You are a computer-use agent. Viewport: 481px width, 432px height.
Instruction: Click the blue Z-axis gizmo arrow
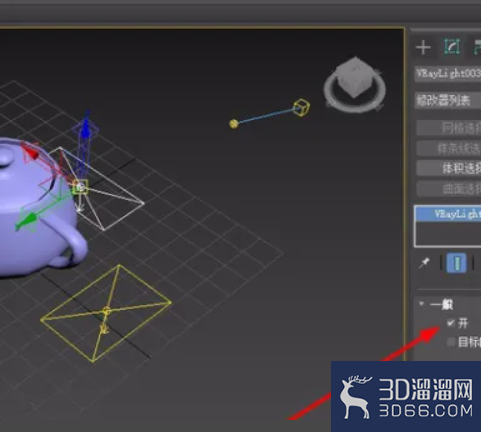point(86,128)
